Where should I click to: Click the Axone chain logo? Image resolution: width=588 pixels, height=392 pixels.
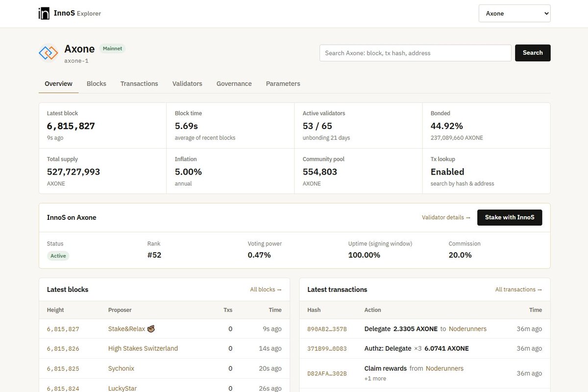click(x=49, y=53)
